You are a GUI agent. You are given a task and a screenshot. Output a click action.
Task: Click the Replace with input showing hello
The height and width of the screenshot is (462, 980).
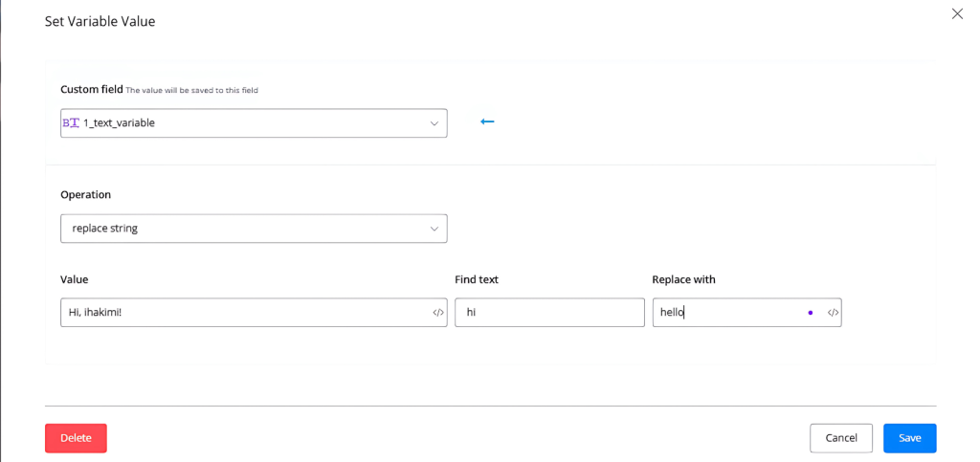point(727,313)
